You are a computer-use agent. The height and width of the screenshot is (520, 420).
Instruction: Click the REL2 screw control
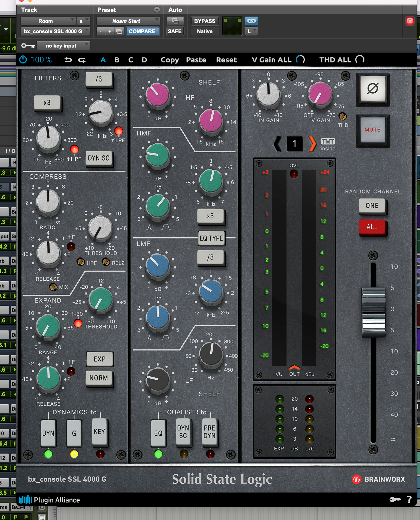[x=106, y=262]
